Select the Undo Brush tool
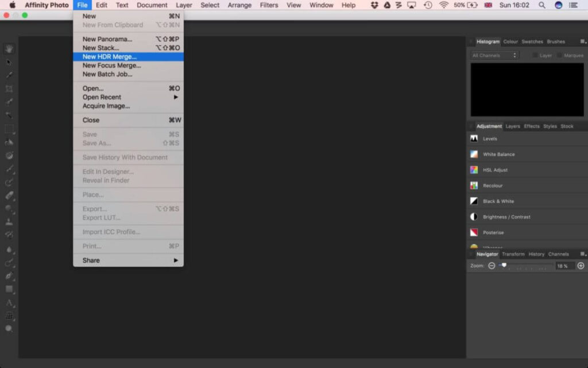 point(9,235)
